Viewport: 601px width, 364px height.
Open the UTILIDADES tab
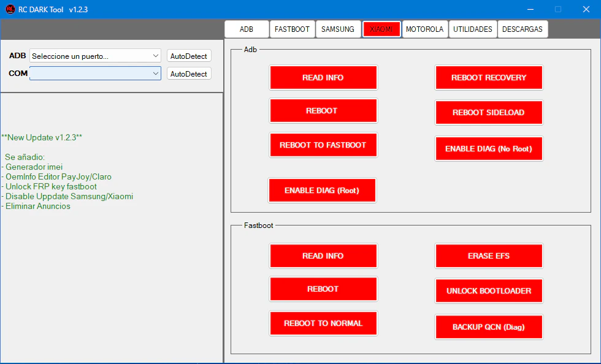click(473, 29)
